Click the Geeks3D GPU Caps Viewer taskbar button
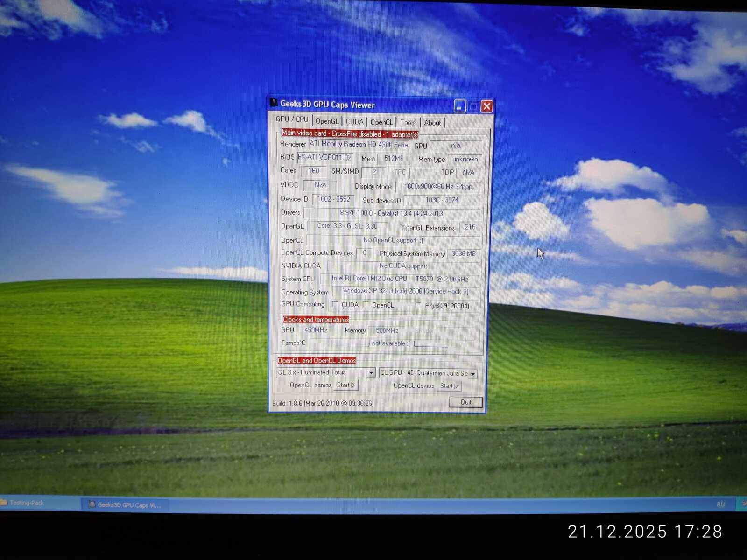 [x=125, y=504]
